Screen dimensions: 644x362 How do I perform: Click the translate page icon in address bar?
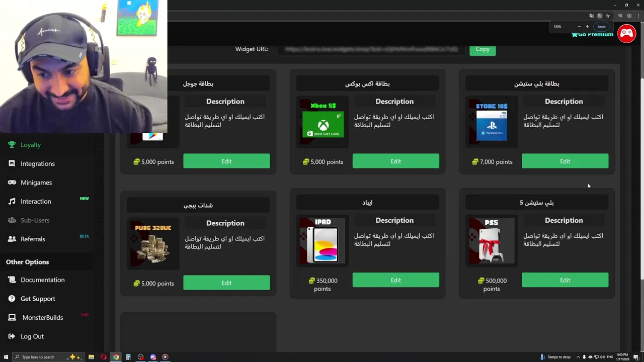[592, 16]
